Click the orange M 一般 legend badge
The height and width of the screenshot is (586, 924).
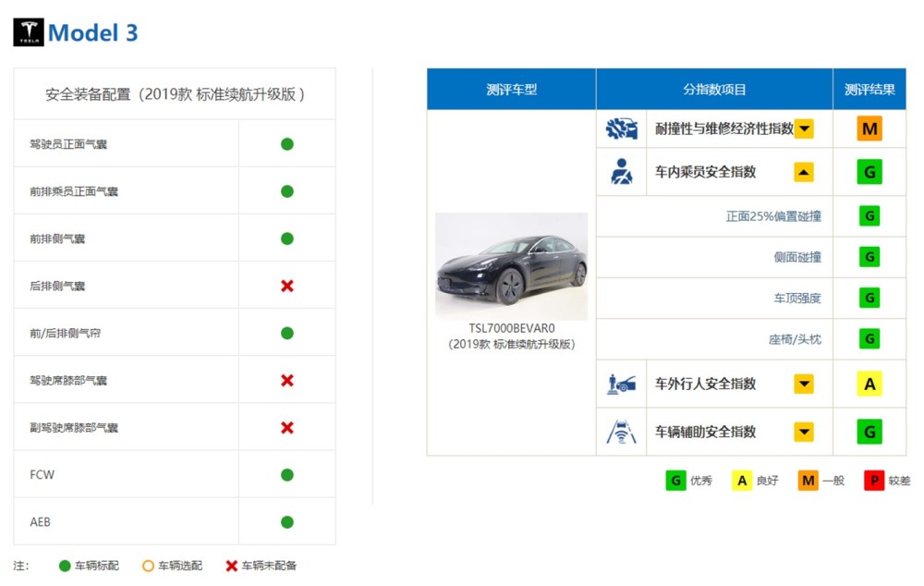pos(808,481)
